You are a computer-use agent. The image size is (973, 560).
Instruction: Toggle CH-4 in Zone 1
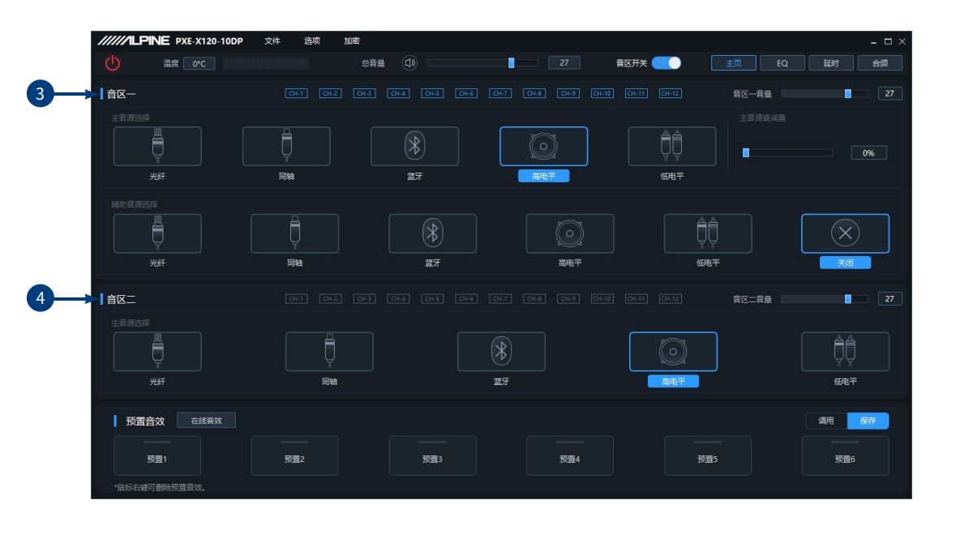(399, 93)
